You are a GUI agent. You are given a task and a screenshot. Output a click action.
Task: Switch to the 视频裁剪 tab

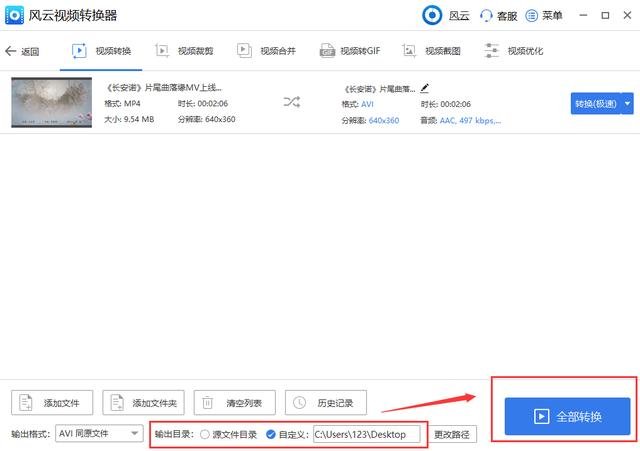[x=184, y=51]
